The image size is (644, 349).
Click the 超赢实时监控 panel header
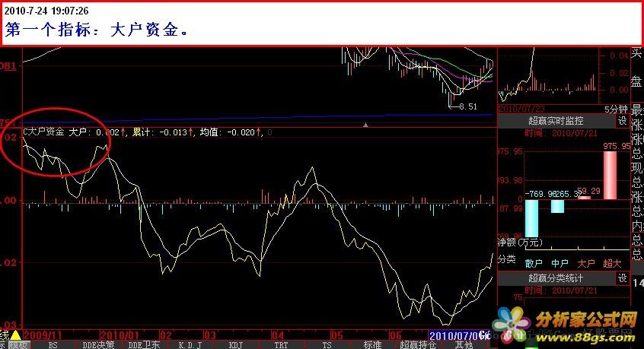click(556, 121)
